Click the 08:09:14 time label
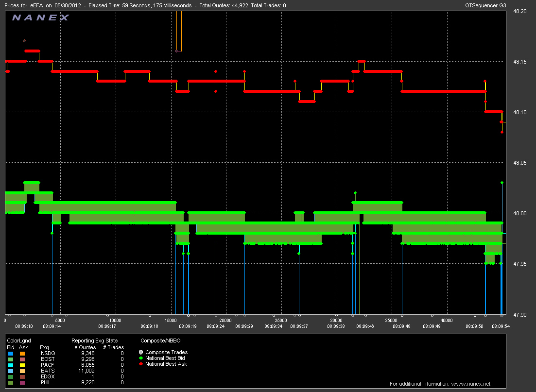 (x=52, y=326)
